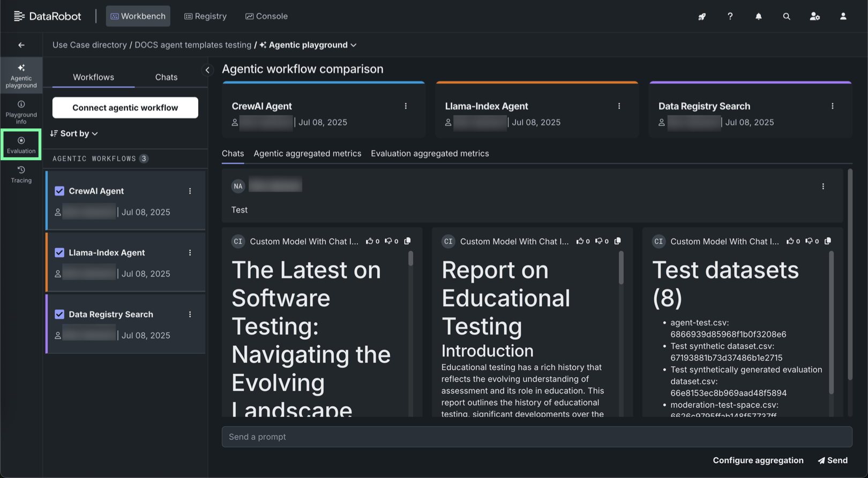The image size is (868, 478).
Task: Uncheck the CrewAI Agent workflow checkbox
Action: pyautogui.click(x=59, y=191)
